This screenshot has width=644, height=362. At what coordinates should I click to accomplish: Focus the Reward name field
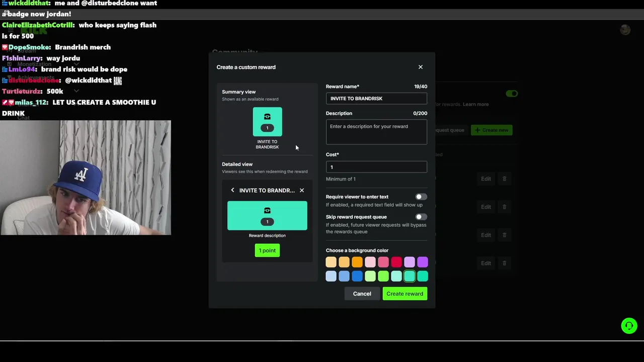click(376, 99)
